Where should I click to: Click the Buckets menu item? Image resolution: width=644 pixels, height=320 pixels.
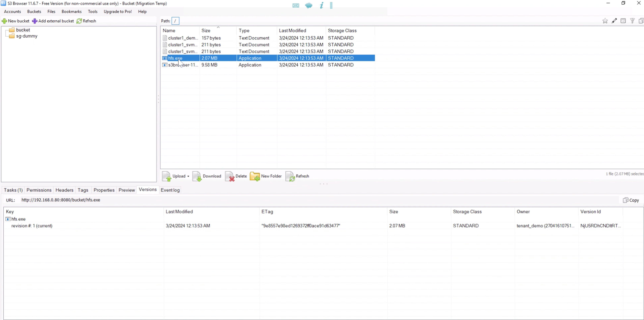[x=34, y=11]
